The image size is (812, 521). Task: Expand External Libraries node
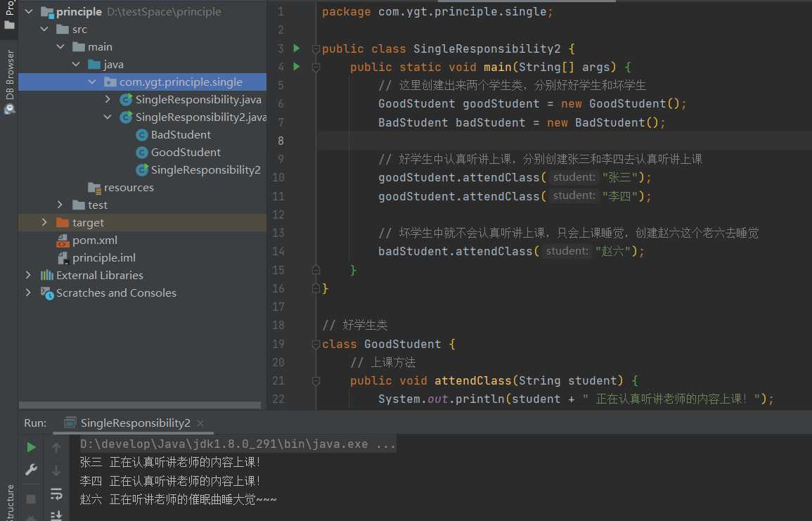point(29,275)
